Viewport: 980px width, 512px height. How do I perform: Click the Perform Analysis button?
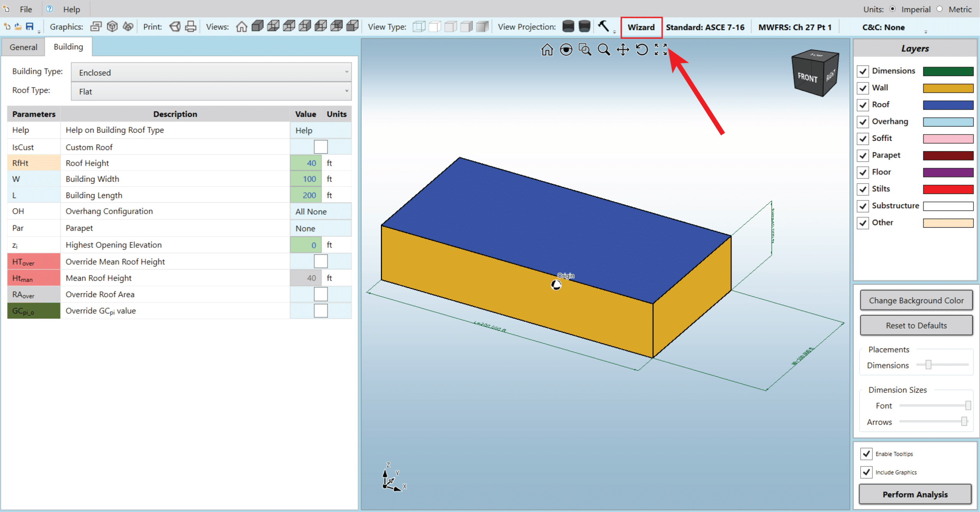coord(915,494)
